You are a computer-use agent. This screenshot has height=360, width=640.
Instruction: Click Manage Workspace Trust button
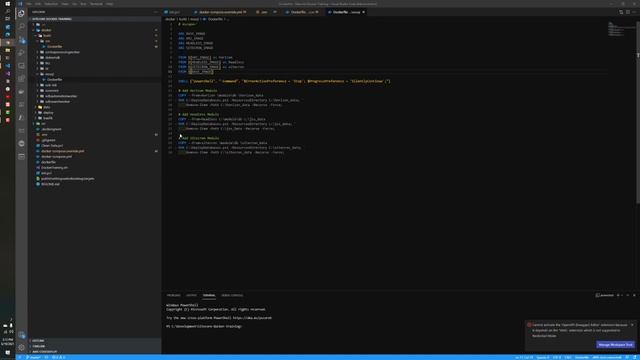(x=616, y=345)
